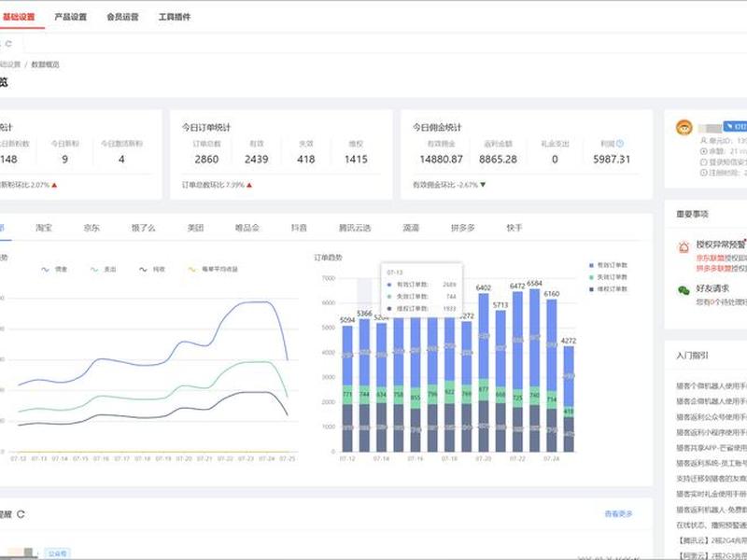Switch to the 抖音 platform tab
Screen dimensions: 747x560
pyautogui.click(x=299, y=228)
